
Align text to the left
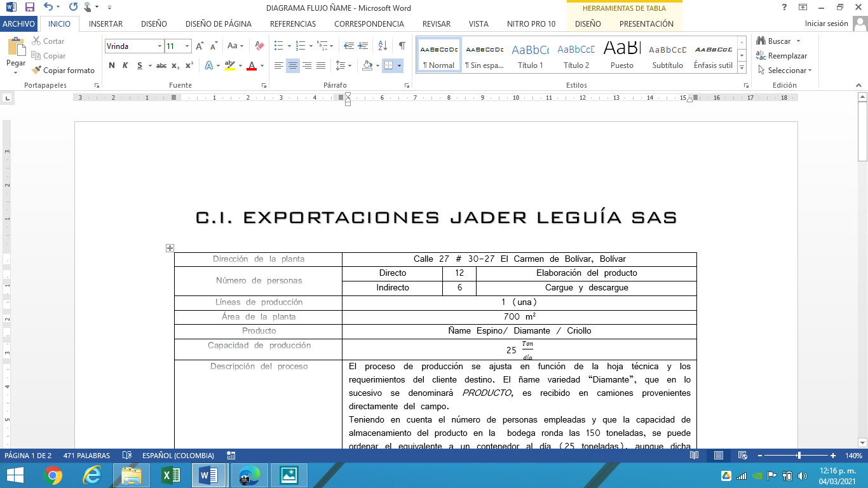[x=279, y=65]
